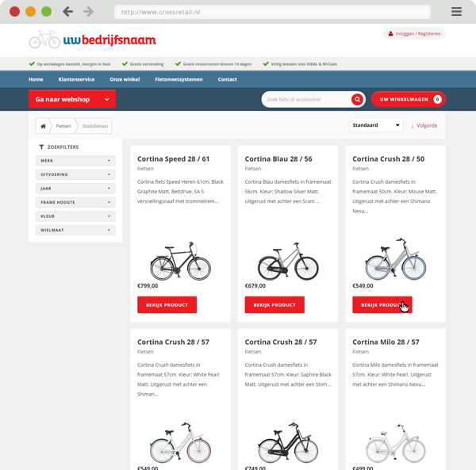Image resolution: width=476 pixels, height=470 pixels.
Task: Open the Cortina Milo 28 / 57 title
Action: (386, 342)
